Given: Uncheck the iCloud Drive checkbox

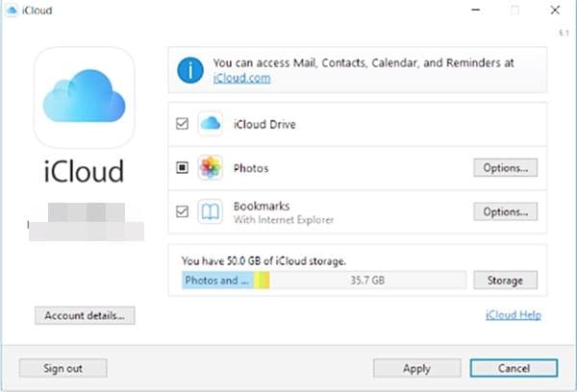Looking at the screenshot, I should tap(183, 124).
